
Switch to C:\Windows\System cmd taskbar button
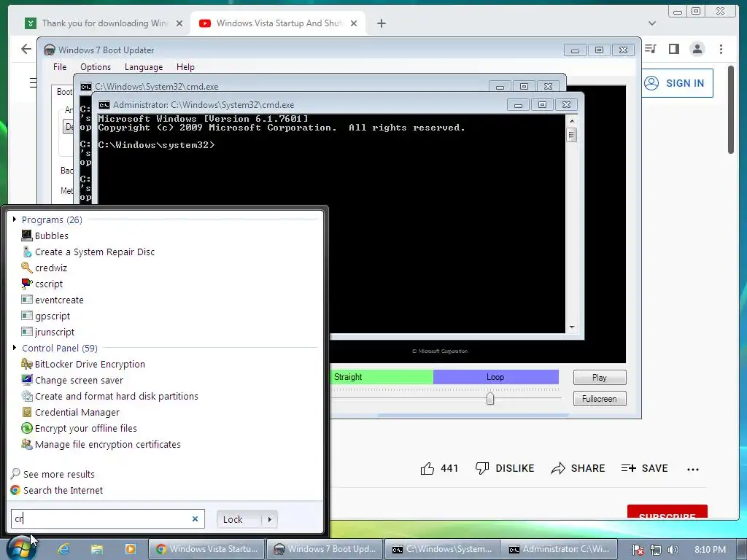point(442,549)
